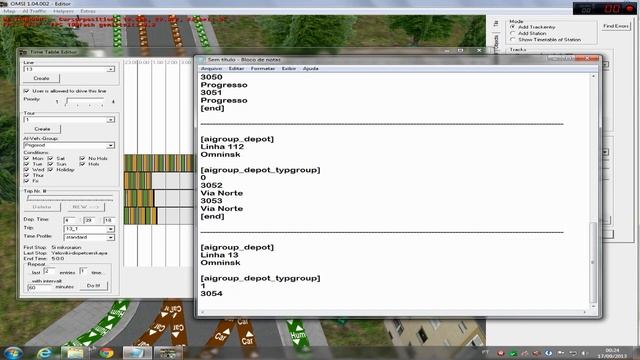The width and height of the screenshot is (640, 360).
Task: Toggle 'User is allowed to drive this line'
Action: tap(27, 91)
